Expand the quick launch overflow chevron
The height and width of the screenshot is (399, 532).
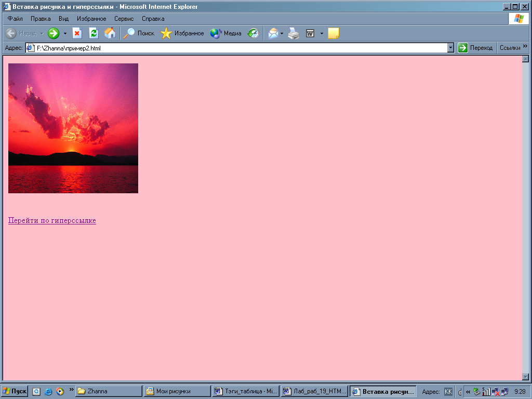(x=71, y=389)
